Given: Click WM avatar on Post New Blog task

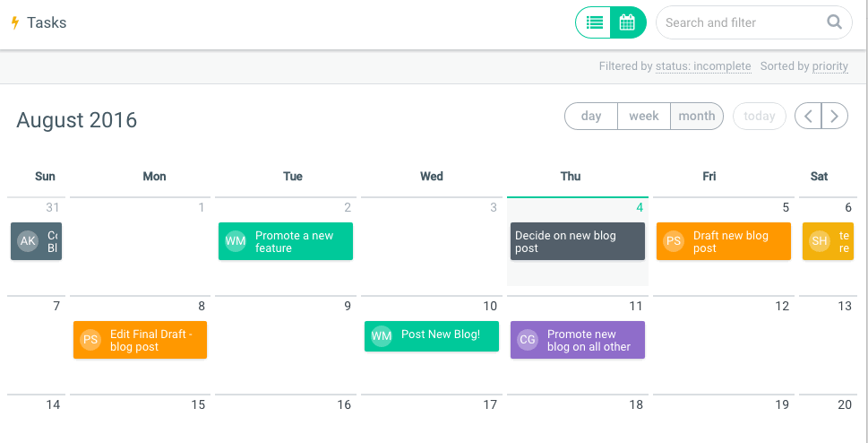Looking at the screenshot, I should (382, 335).
